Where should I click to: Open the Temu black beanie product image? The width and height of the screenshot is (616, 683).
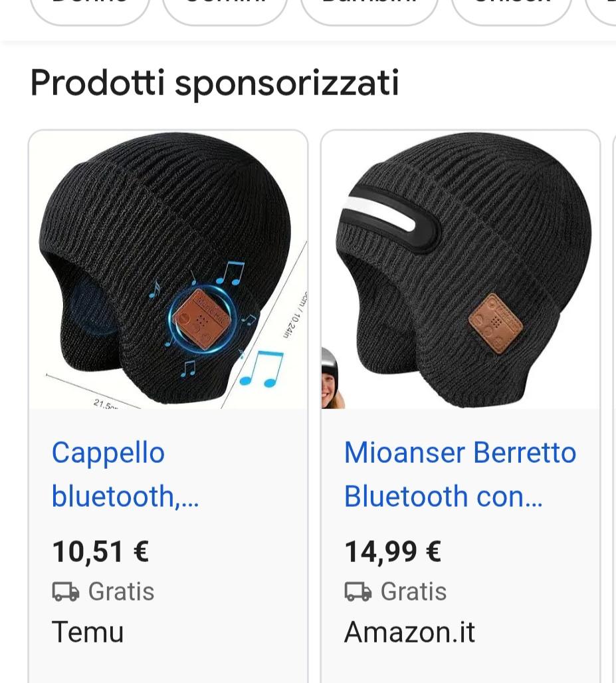click(x=168, y=269)
